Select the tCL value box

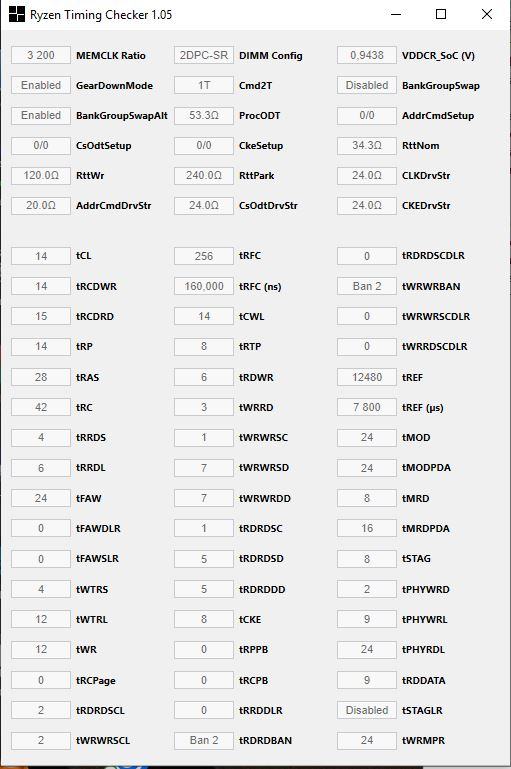click(41, 256)
